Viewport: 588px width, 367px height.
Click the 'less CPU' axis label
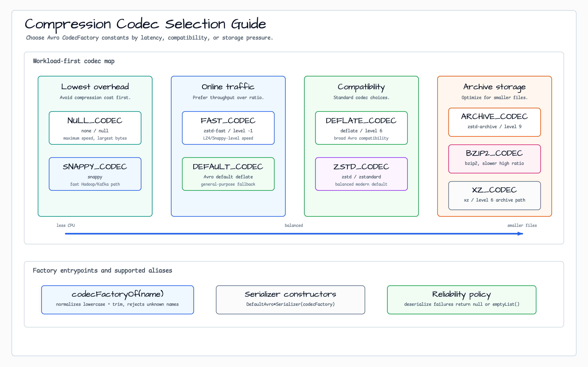click(66, 226)
